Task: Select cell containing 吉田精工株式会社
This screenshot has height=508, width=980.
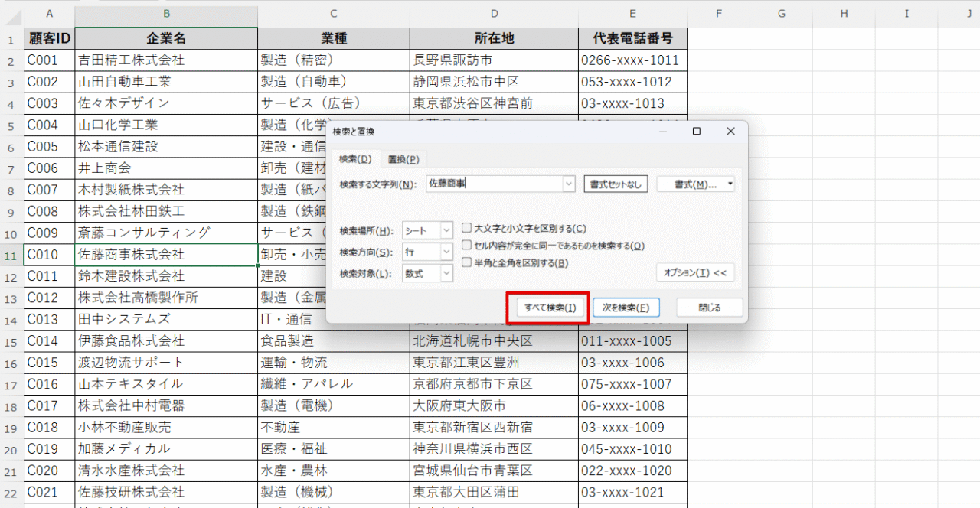Action: tap(166, 60)
